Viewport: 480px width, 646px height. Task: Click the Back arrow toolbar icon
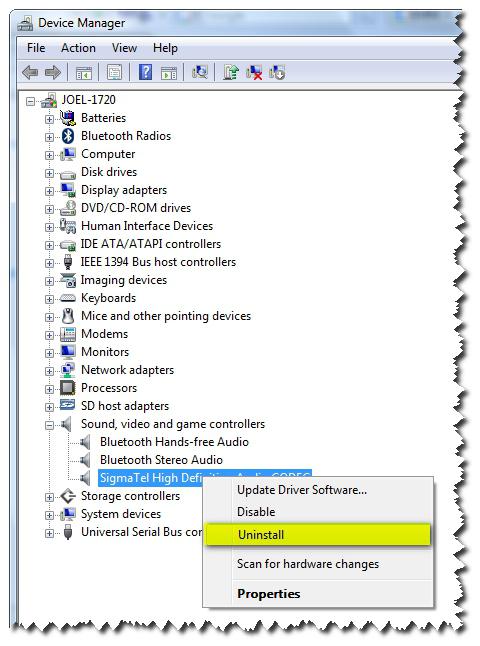30,73
